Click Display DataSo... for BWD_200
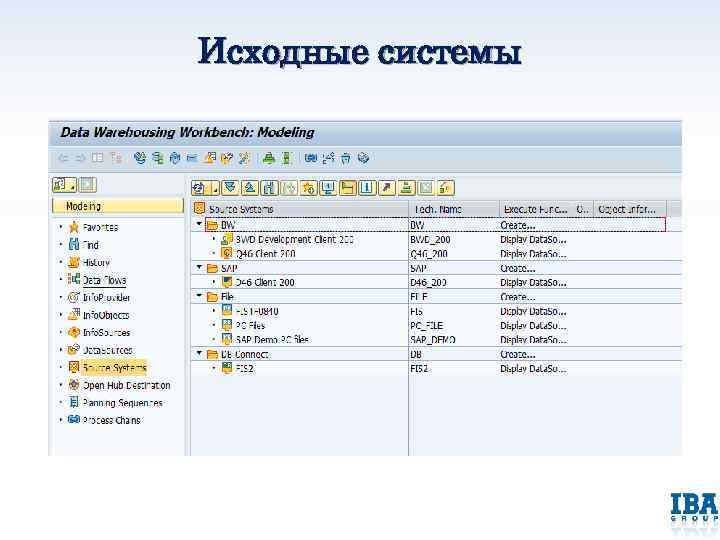 point(533,240)
